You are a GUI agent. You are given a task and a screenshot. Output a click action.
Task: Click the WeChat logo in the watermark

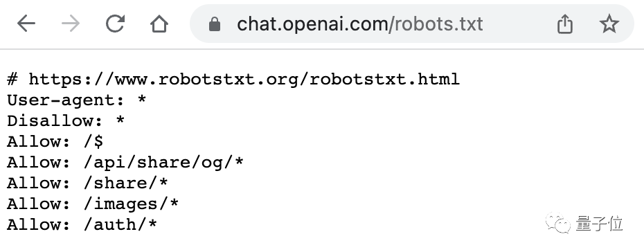click(558, 224)
